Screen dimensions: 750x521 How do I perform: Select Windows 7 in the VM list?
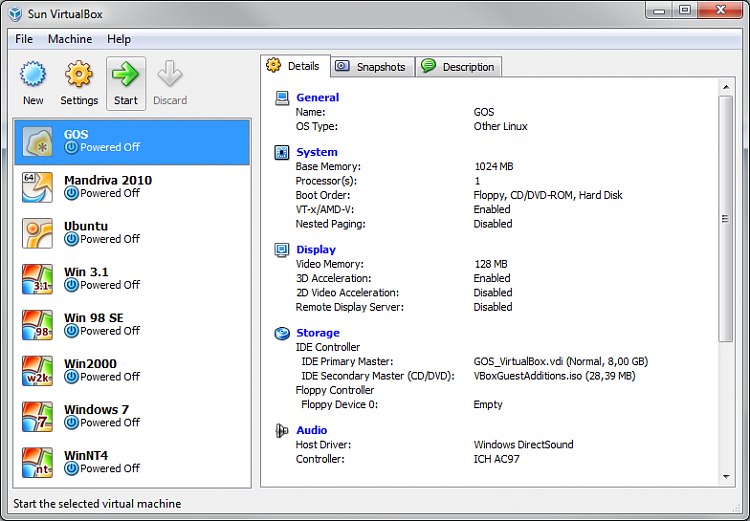tap(132, 417)
